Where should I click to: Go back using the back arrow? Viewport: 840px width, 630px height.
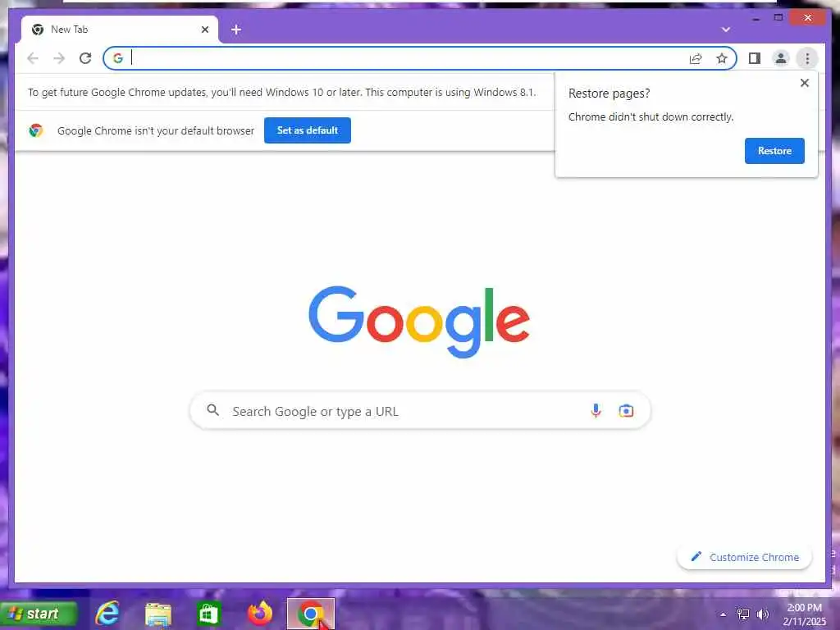point(33,58)
